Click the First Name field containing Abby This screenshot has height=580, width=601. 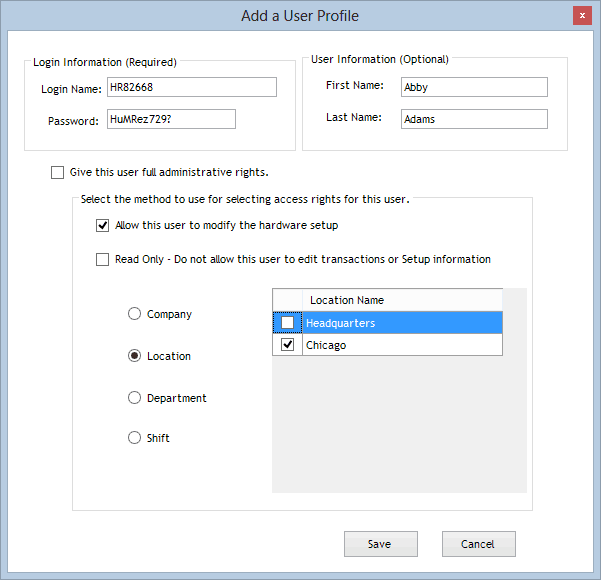pyautogui.click(x=474, y=87)
